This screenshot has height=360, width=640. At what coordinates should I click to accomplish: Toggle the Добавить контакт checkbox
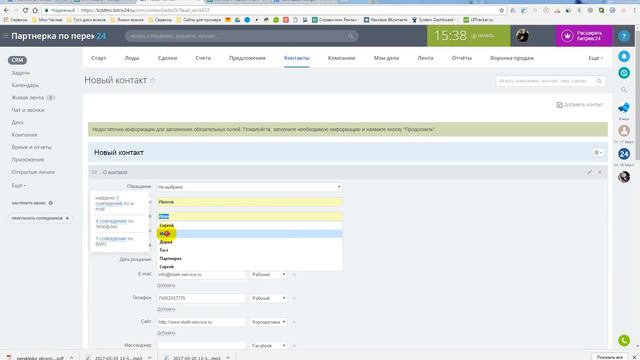coord(560,105)
